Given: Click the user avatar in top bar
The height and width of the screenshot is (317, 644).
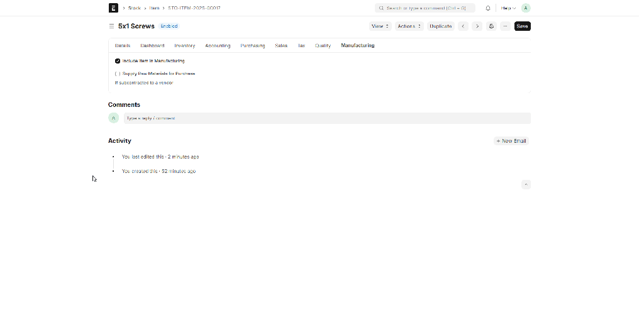Looking at the screenshot, I should pos(526,8).
